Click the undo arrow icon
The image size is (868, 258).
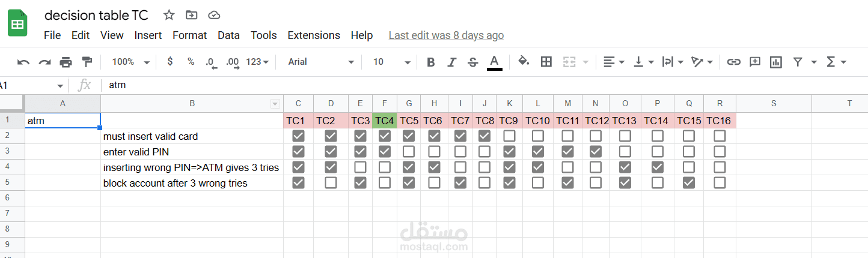(23, 62)
